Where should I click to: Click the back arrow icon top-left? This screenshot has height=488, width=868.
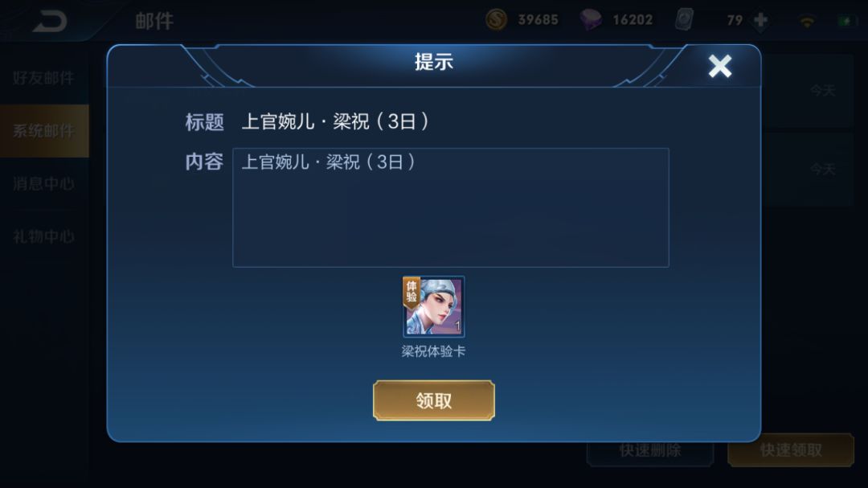tap(50, 22)
